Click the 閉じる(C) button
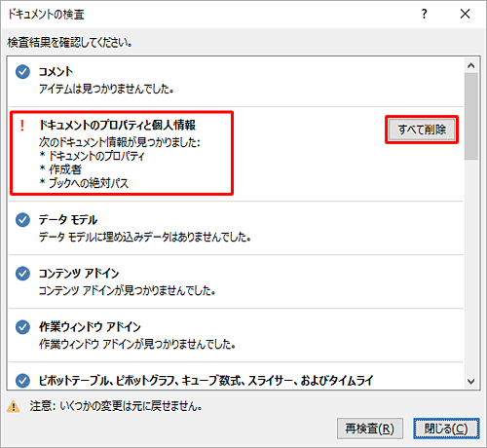 coord(446,429)
